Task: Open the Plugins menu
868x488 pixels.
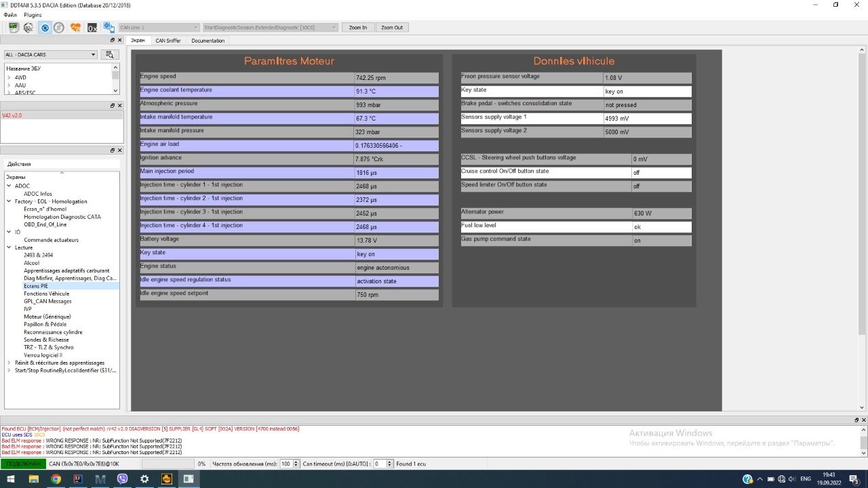Action: [x=33, y=14]
